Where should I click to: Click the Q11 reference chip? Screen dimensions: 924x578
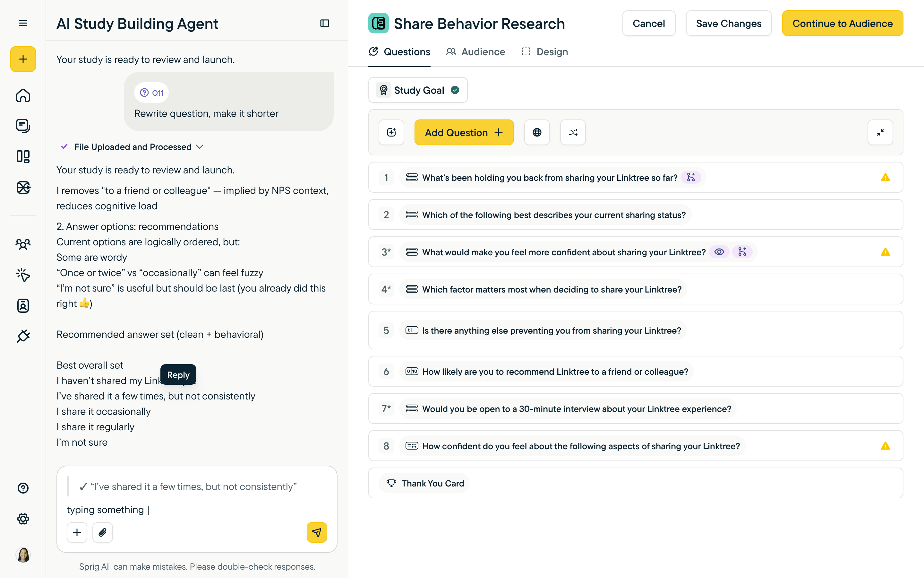coord(151,92)
